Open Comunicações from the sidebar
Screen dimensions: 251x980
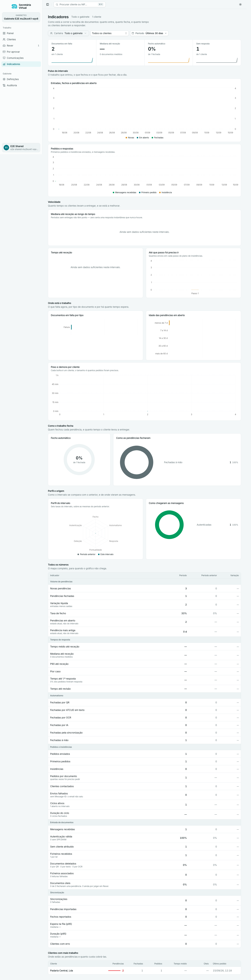tap(21, 58)
